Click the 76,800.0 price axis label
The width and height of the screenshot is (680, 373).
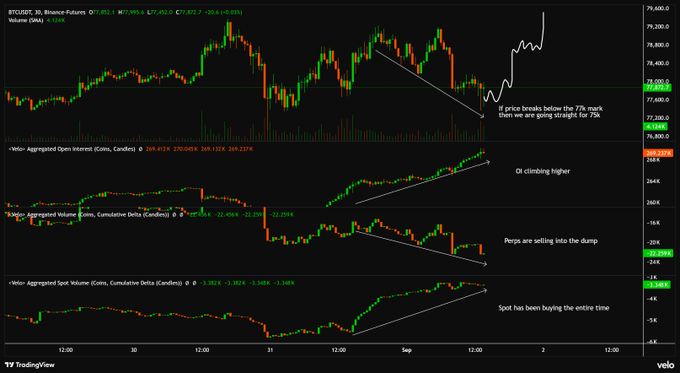pos(658,136)
